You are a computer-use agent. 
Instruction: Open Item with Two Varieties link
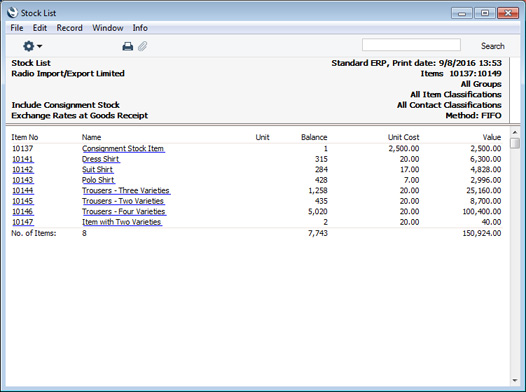pos(122,222)
